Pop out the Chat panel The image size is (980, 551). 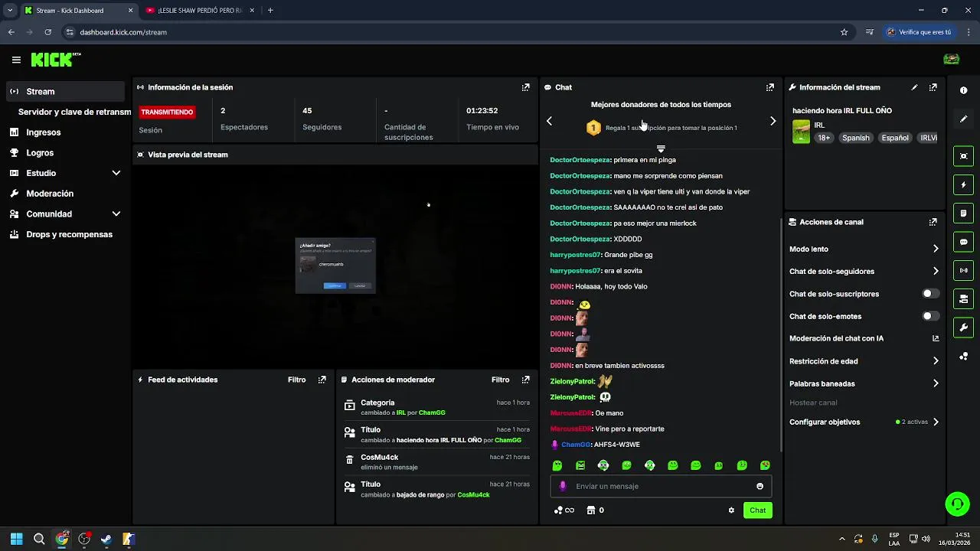(x=769, y=87)
